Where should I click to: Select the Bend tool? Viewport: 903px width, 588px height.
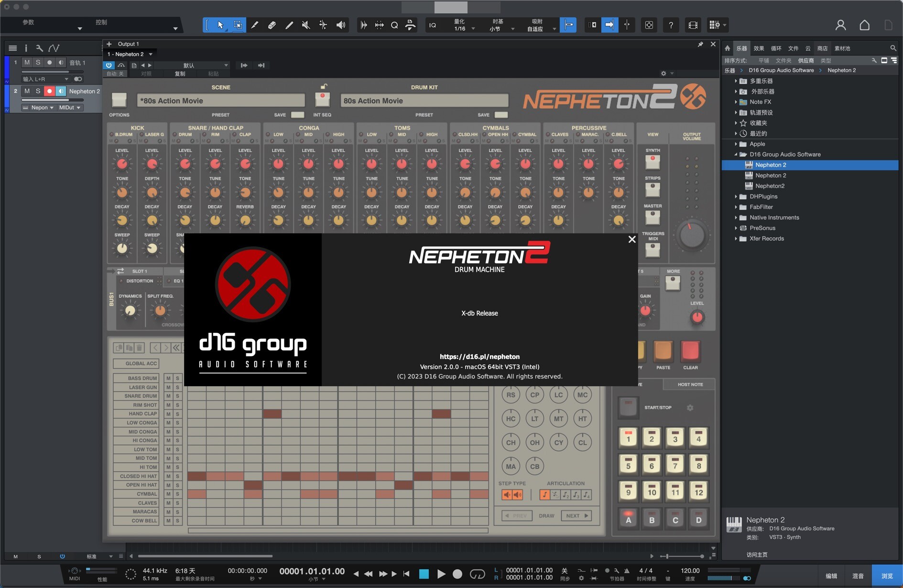pos(324,25)
